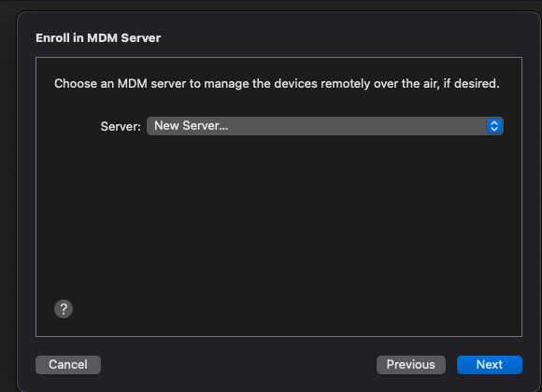Click the phrase over the air, if desired
Screen dimensions: 542x392
436,84
